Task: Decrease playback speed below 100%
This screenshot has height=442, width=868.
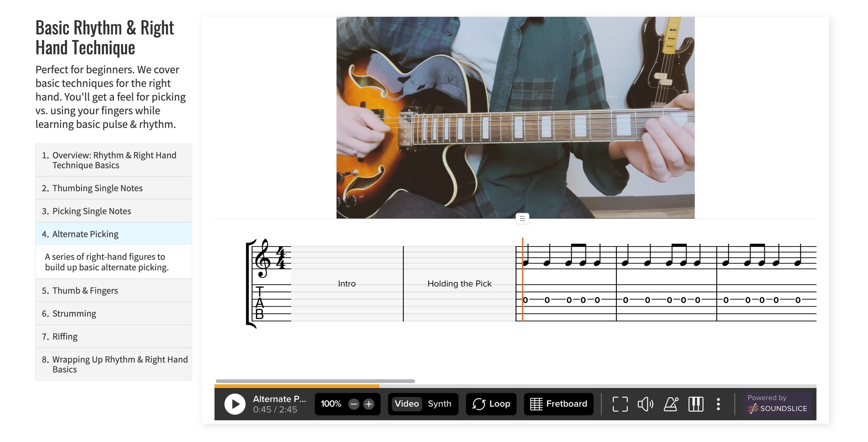Action: 354,404
